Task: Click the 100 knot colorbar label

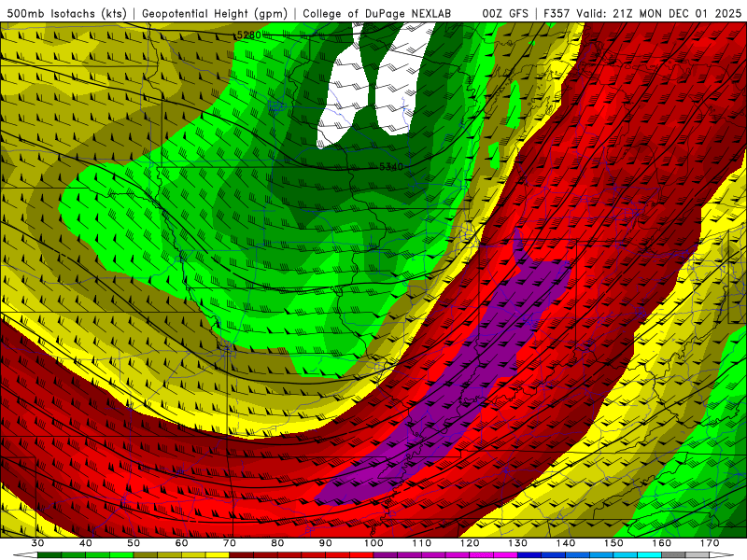Action: (374, 543)
